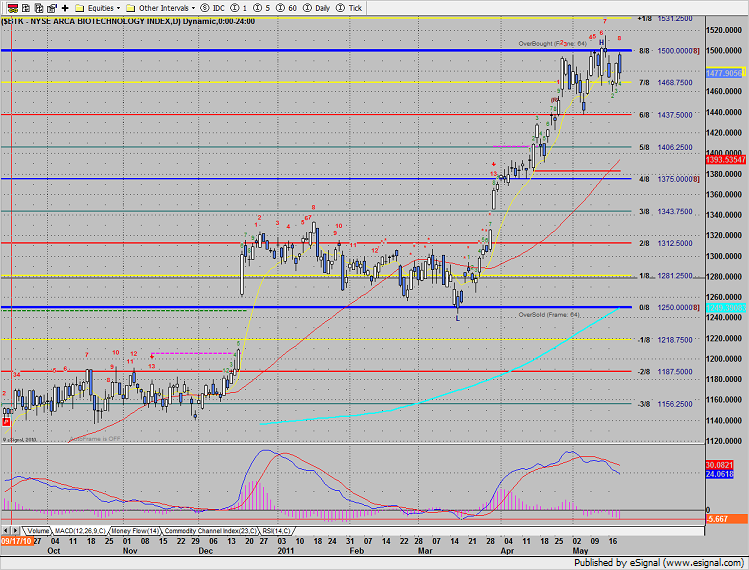Click the May month label on time axis
This screenshot has width=749, height=570.
click(x=580, y=551)
